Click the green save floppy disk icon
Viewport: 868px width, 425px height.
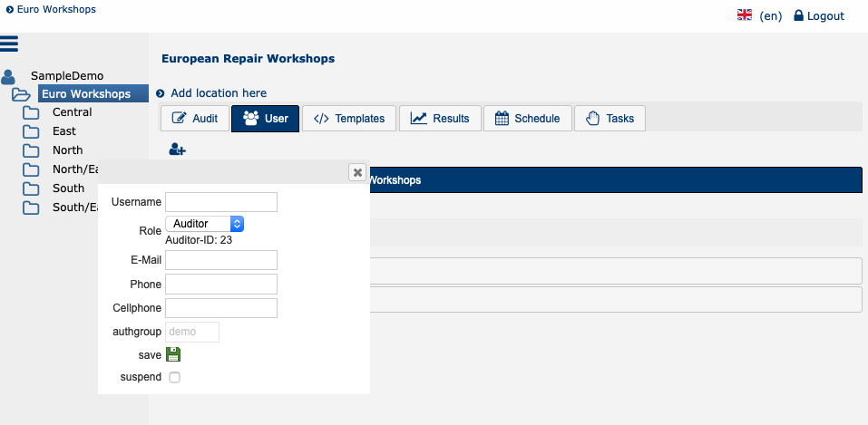coord(173,355)
